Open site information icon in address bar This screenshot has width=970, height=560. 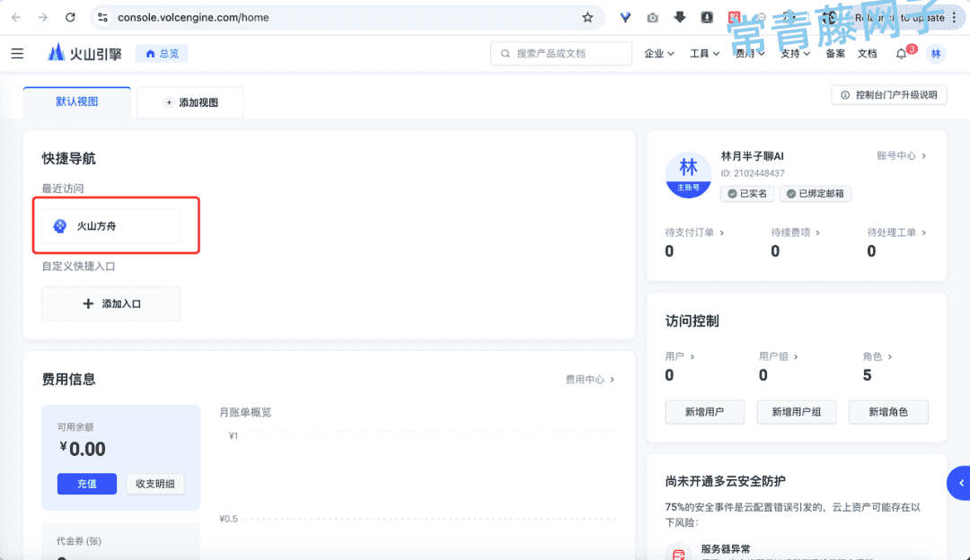pos(102,17)
